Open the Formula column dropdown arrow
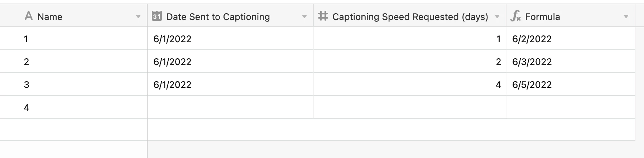Screen dimensions: 644x158 click(626, 17)
